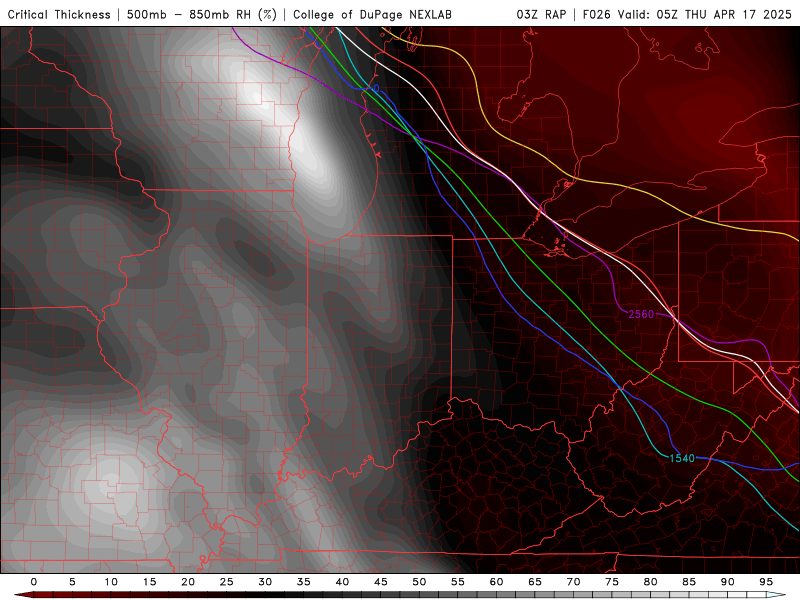Click the "65" tick on the color scale
Image resolution: width=800 pixels, height=600 pixels.
(x=535, y=582)
